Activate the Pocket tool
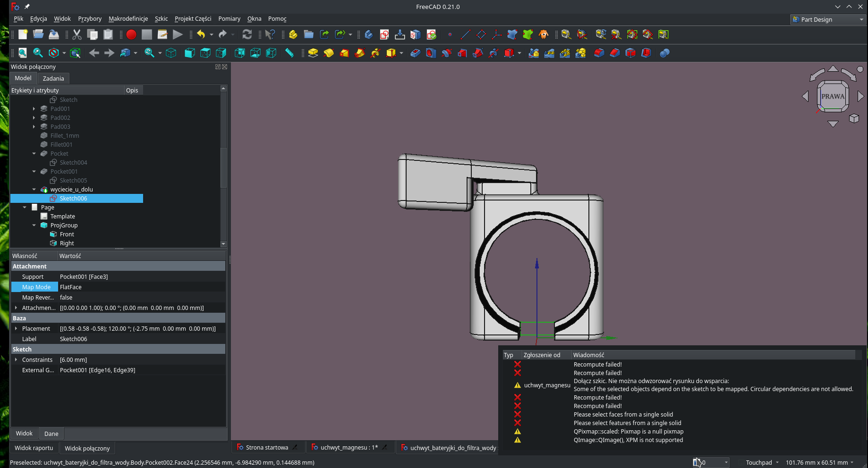This screenshot has height=468, width=868. pos(415,53)
